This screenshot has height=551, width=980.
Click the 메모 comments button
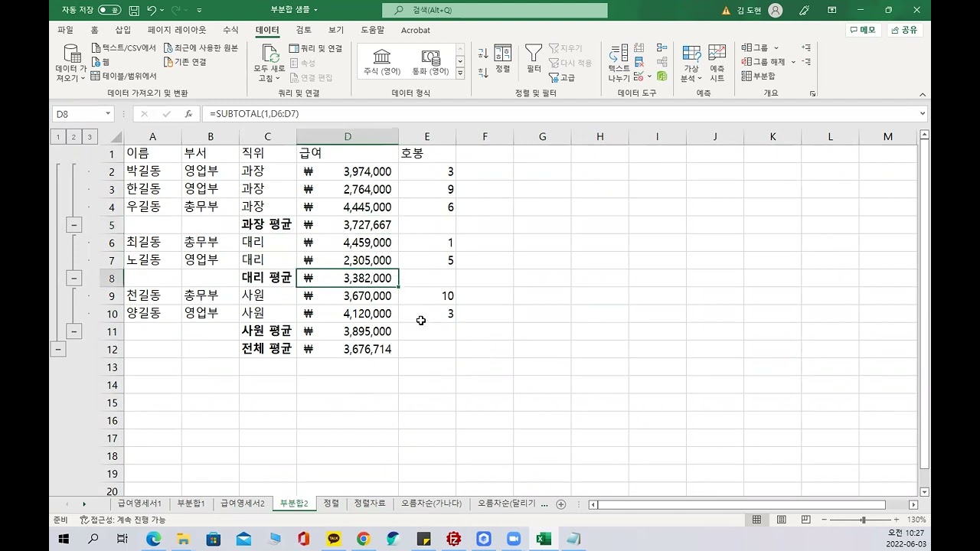click(x=863, y=30)
